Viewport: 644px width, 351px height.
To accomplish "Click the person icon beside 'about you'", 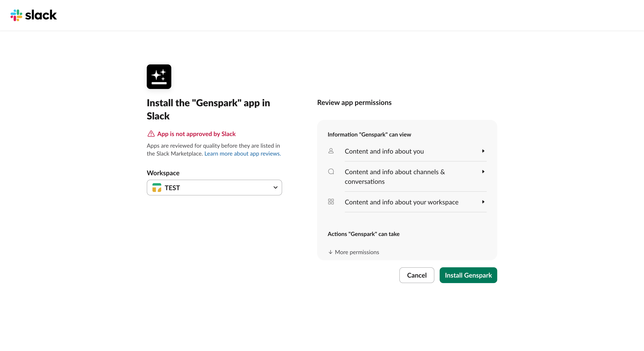I will tap(331, 151).
